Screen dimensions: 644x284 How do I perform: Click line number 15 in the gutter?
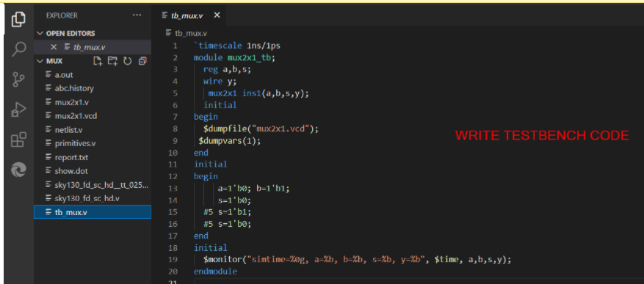coord(173,212)
